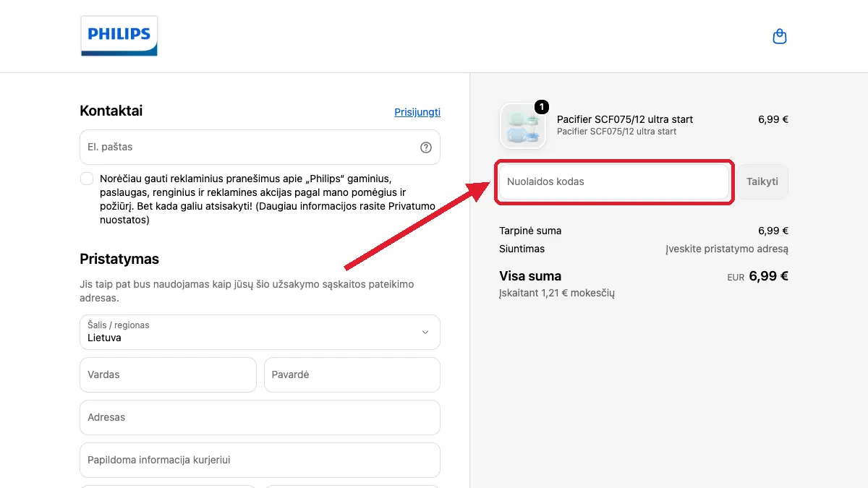
Task: Click the Prisijungti login link
Action: click(417, 112)
